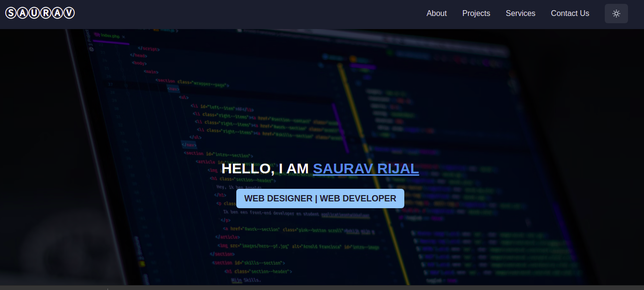Click the circled S in the SAURAV logo
Viewport: 644px width, 290px height.
(x=10, y=13)
